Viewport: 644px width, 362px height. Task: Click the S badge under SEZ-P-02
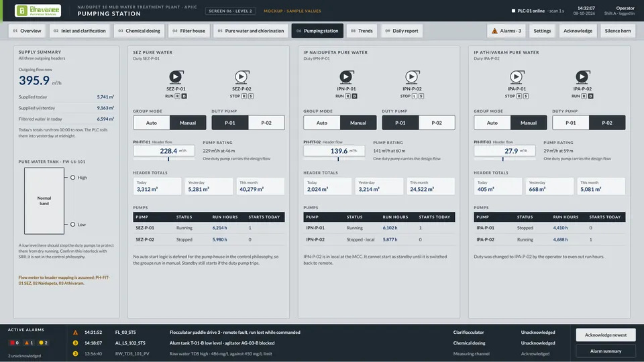(x=251, y=96)
